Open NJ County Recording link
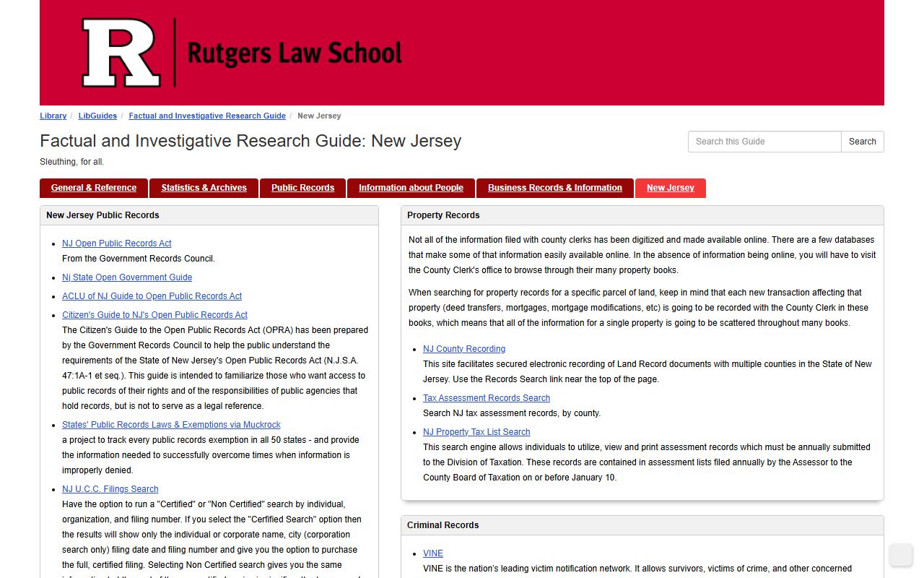Viewport: 924px width, 578px height. (464, 349)
